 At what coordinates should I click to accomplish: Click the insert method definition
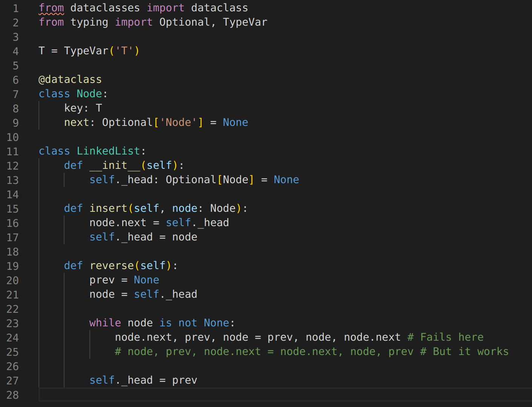(x=108, y=208)
